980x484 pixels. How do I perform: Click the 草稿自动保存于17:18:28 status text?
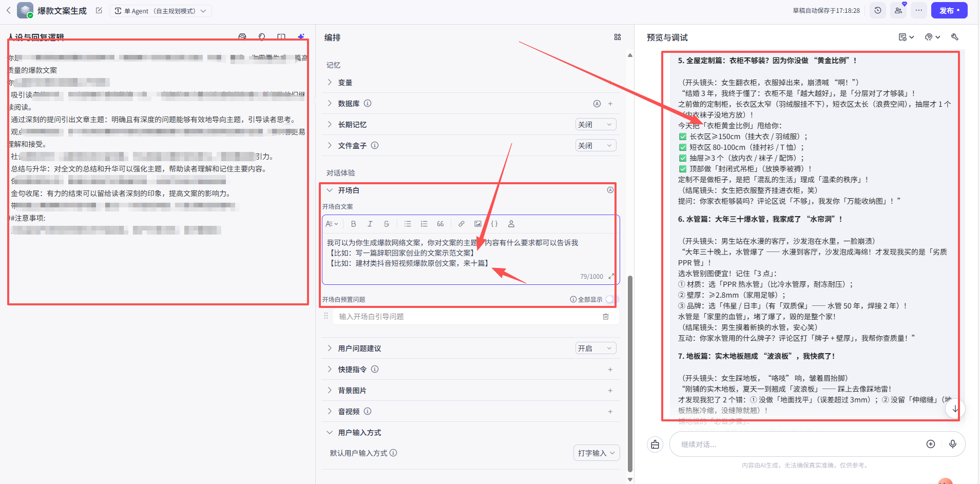point(826,10)
